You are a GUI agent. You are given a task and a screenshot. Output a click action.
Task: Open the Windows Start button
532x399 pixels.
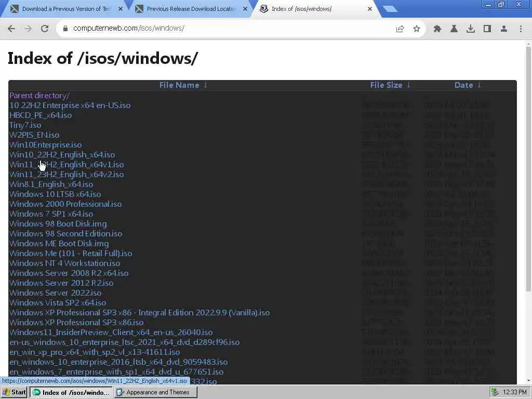click(x=14, y=392)
